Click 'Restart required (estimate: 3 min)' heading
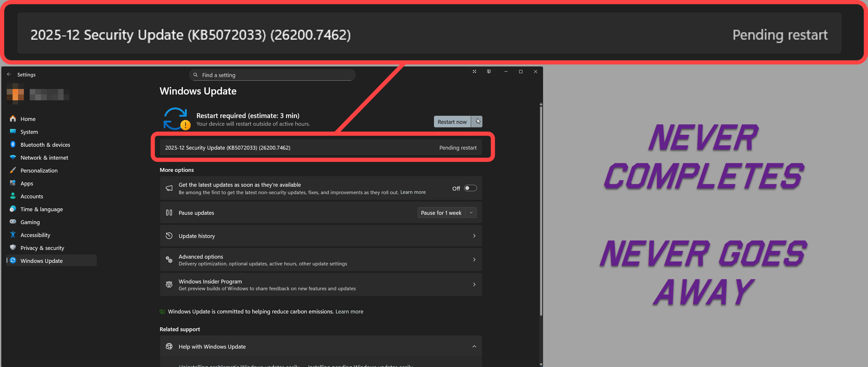868x367 pixels. pyautogui.click(x=248, y=115)
